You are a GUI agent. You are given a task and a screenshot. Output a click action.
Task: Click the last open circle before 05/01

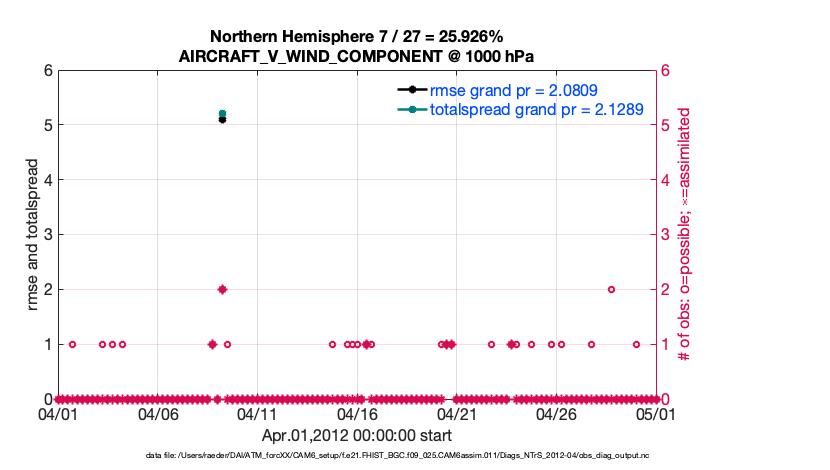point(636,344)
